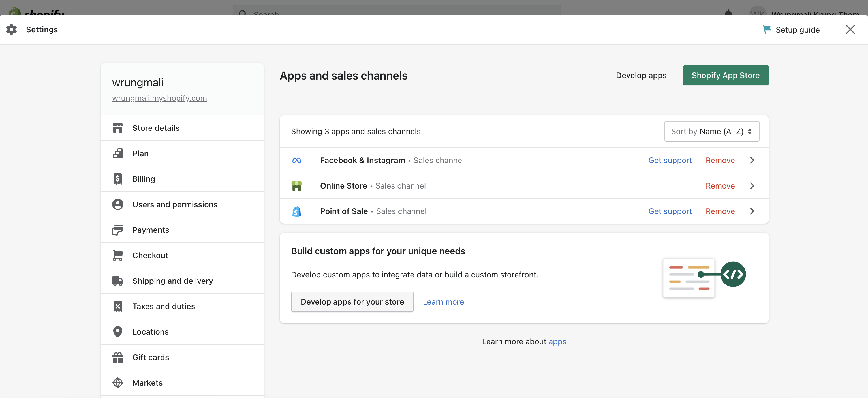Open the Sort by Name (A–Z) dropdown
Screen dimensions: 868x398
click(x=712, y=131)
